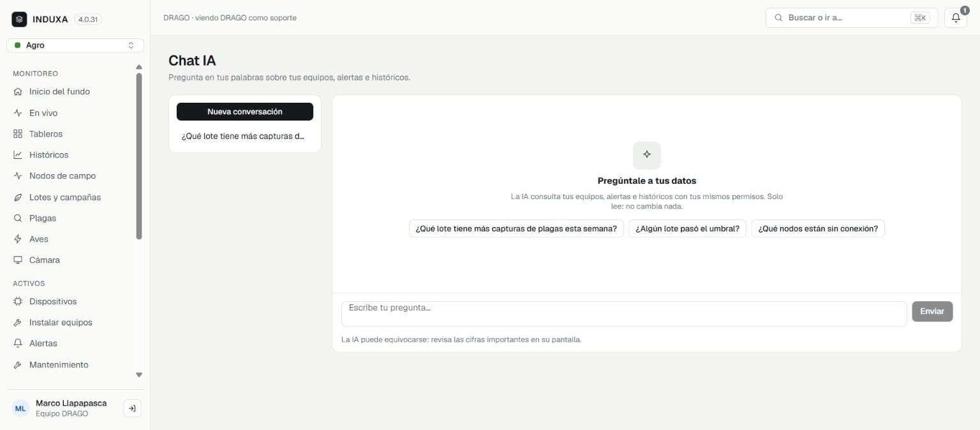Click the monitor icon beside Cámara
This screenshot has width=980, height=430.
coord(18,260)
